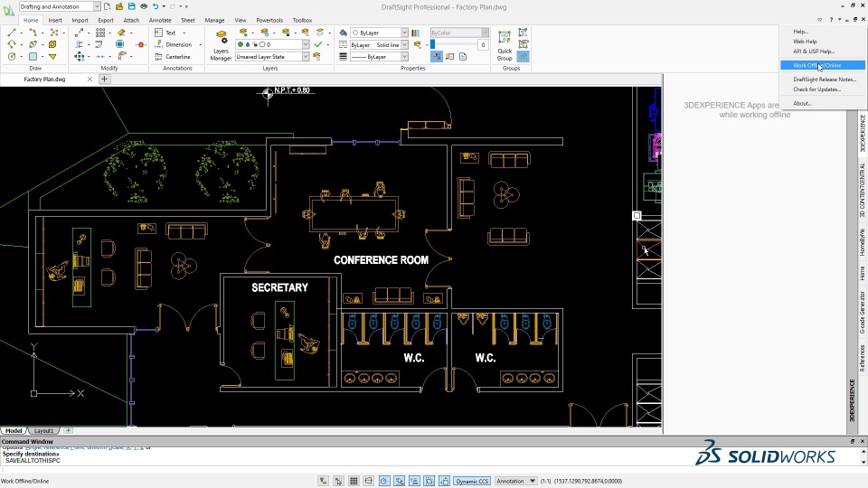Toggle Snap in status bar
868x488 pixels.
[338, 481]
